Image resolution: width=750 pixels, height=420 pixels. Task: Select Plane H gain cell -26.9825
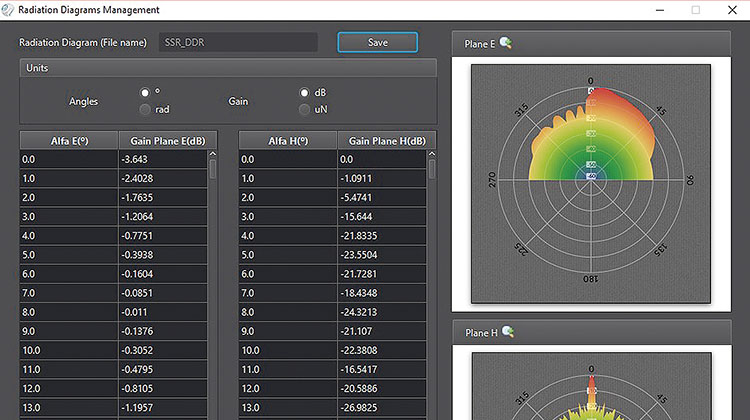tap(382, 408)
